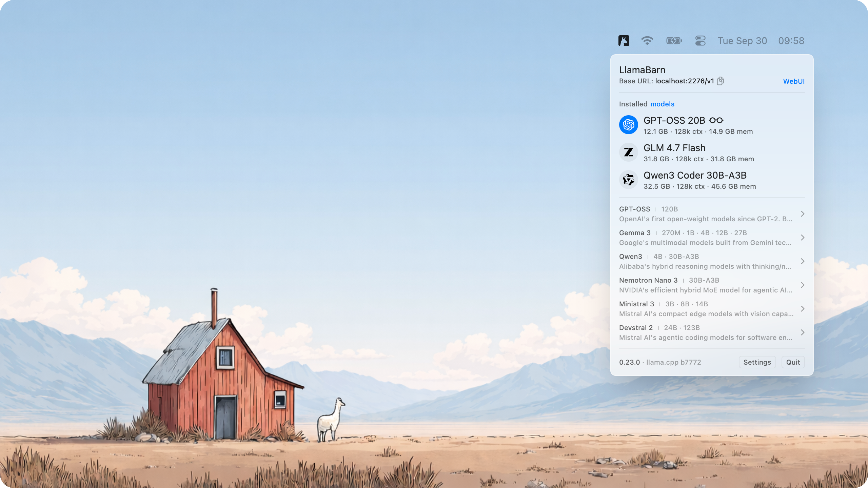Viewport: 868px width, 488px height.
Task: Click the LlamaBarn llama icon in menu bar
Action: point(624,41)
